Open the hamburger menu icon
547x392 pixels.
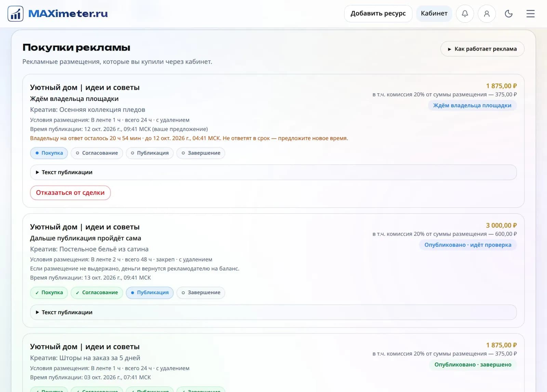point(531,14)
